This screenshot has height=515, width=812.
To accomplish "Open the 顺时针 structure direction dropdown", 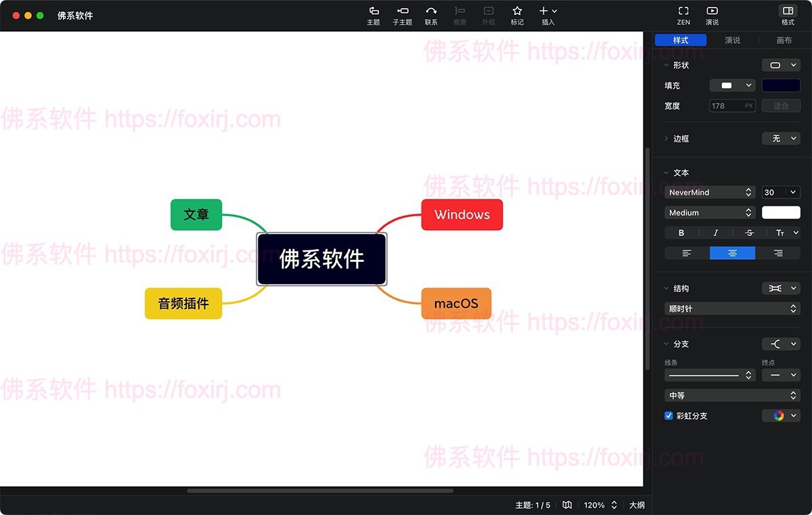I will [x=732, y=309].
